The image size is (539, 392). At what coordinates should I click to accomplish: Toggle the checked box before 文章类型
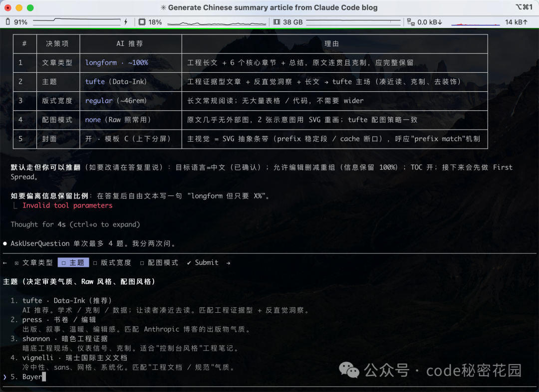pyautogui.click(x=16, y=263)
